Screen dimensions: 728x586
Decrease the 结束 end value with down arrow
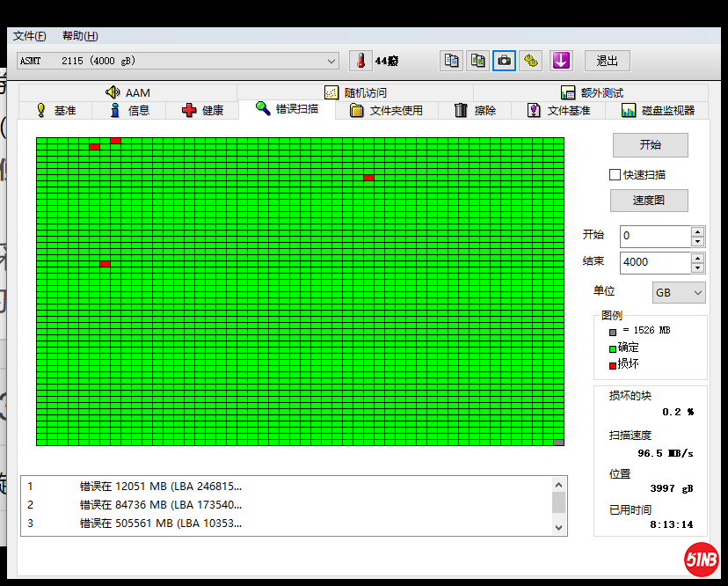[697, 267]
